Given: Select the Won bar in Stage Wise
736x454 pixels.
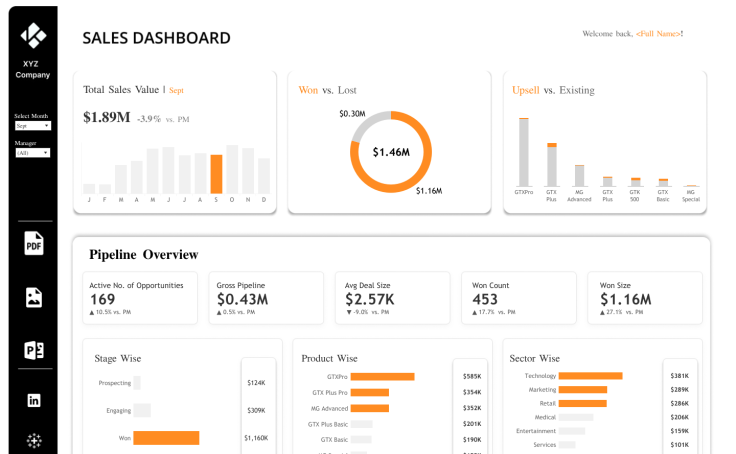Looking at the screenshot, I should (x=166, y=438).
